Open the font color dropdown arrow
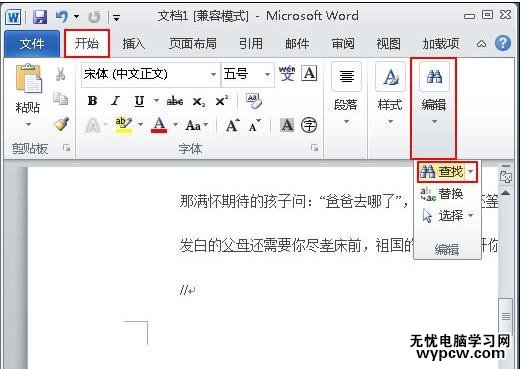 [176, 125]
